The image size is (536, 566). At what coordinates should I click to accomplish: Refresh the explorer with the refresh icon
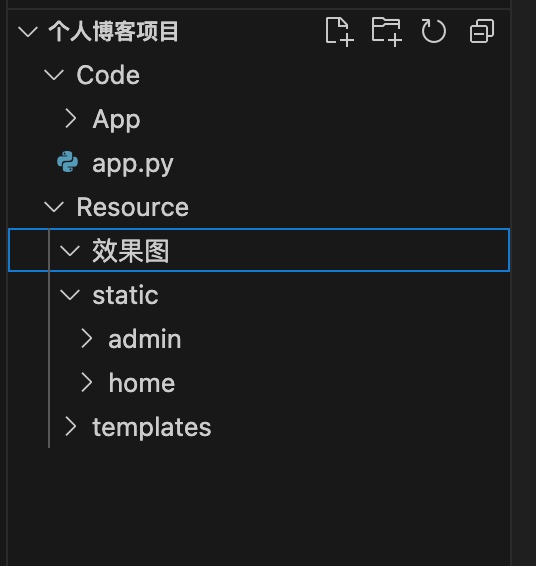point(433,31)
